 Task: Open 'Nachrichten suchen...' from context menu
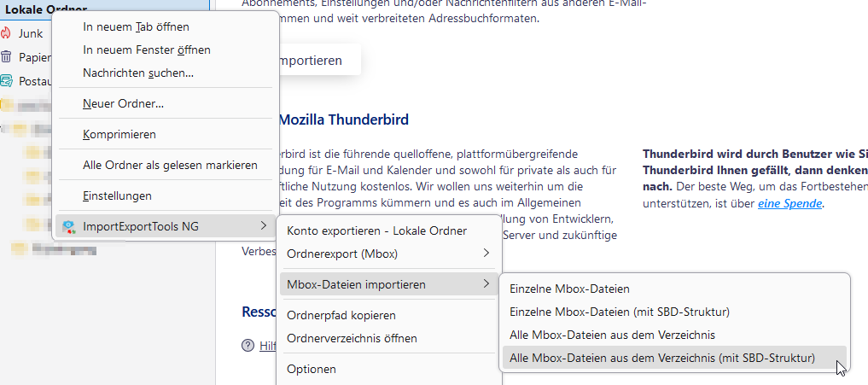(137, 73)
